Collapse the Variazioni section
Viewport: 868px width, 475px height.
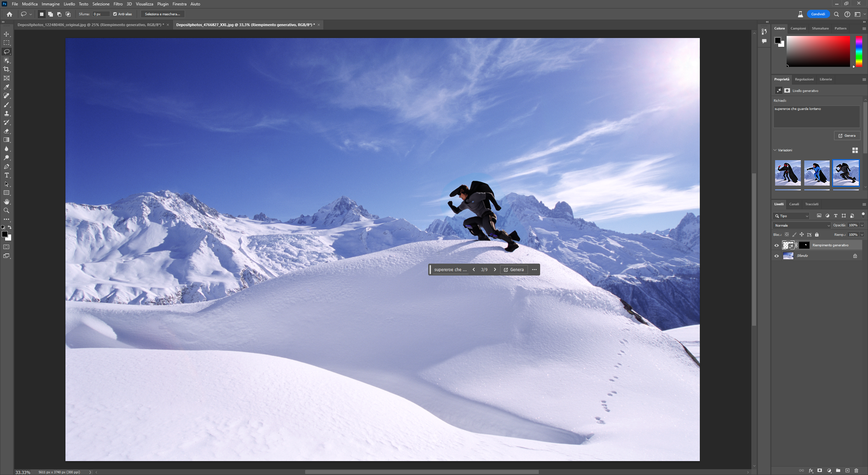point(775,150)
